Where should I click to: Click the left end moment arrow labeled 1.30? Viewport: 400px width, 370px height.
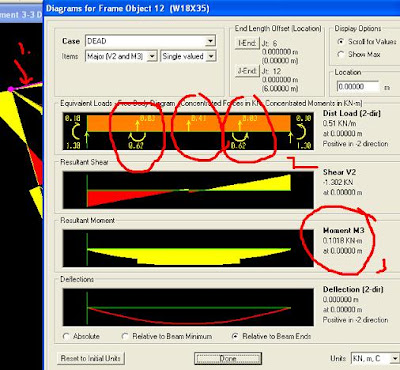(x=76, y=132)
